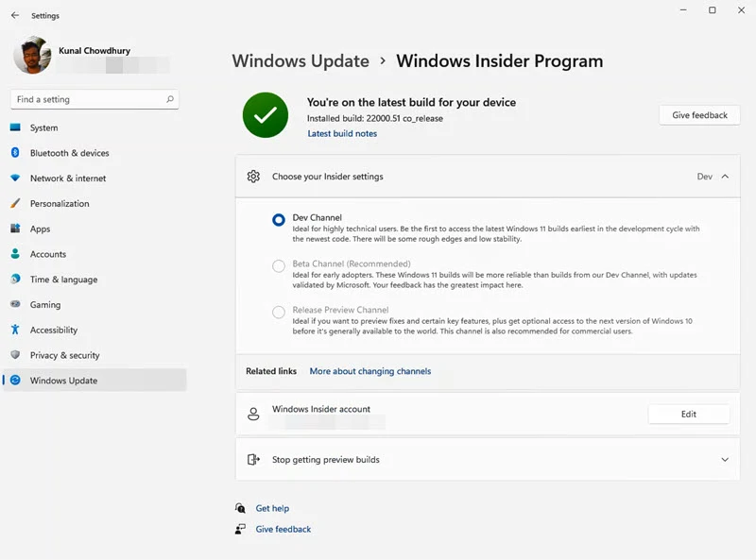This screenshot has width=756, height=560.
Task: Click the Insider settings gear icon
Action: (253, 177)
